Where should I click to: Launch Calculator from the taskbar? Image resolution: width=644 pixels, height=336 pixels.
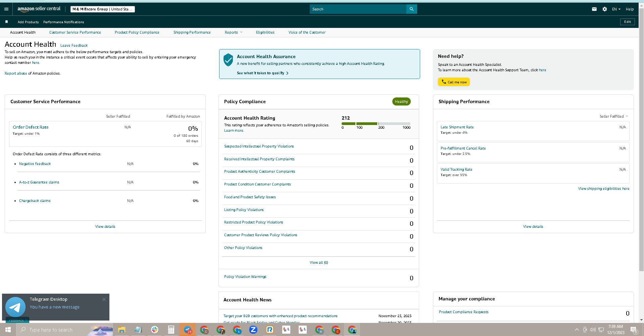(x=171, y=330)
